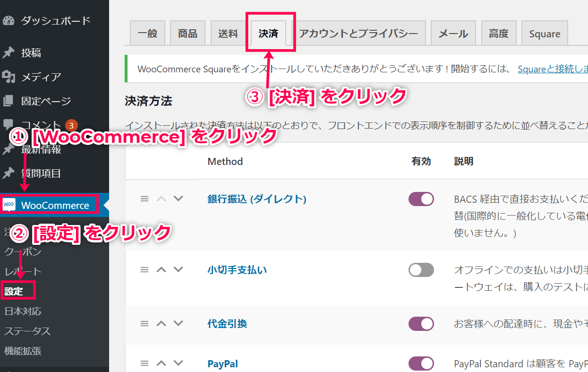588x372 pixels.
Task: Switch to the 一般 tab
Action: (147, 34)
